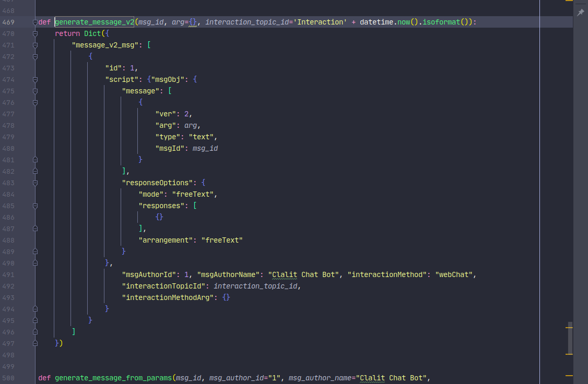Collapse the fold marker on line 470
Screen dimensions: 588x384
(36, 34)
